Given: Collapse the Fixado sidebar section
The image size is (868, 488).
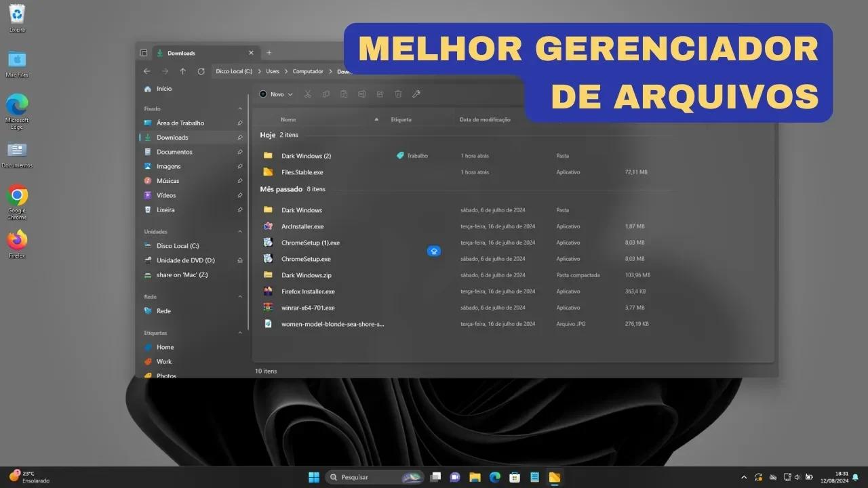Looking at the screenshot, I should (239, 108).
